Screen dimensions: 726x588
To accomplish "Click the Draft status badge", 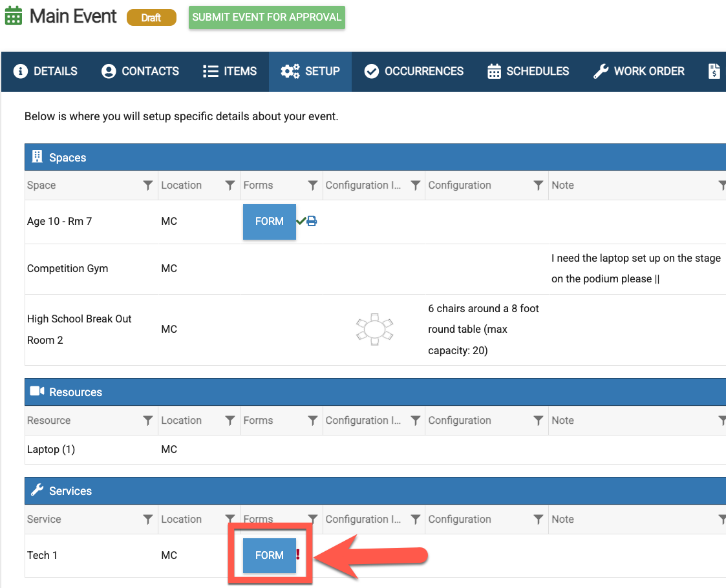I will click(x=151, y=17).
